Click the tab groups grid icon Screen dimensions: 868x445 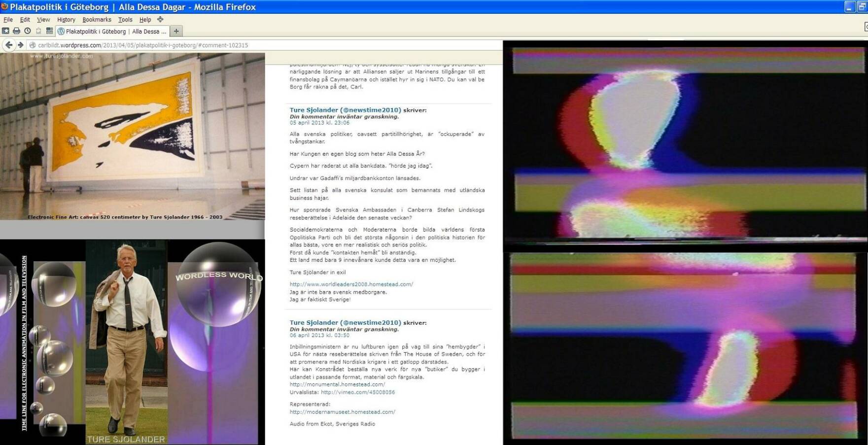coord(49,31)
